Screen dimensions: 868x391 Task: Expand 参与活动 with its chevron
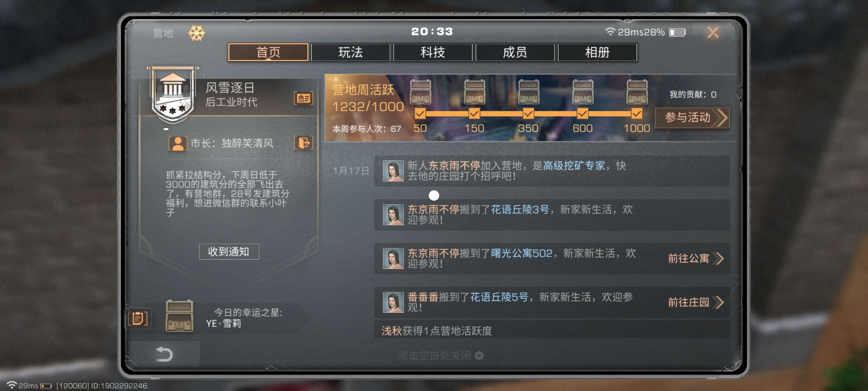click(x=692, y=117)
